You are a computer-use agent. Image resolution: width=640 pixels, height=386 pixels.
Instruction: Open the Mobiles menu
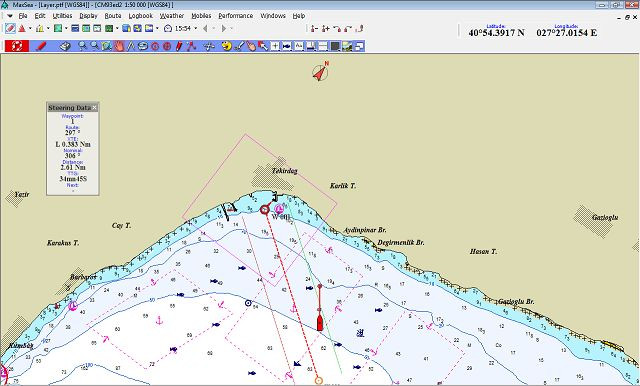click(x=201, y=16)
